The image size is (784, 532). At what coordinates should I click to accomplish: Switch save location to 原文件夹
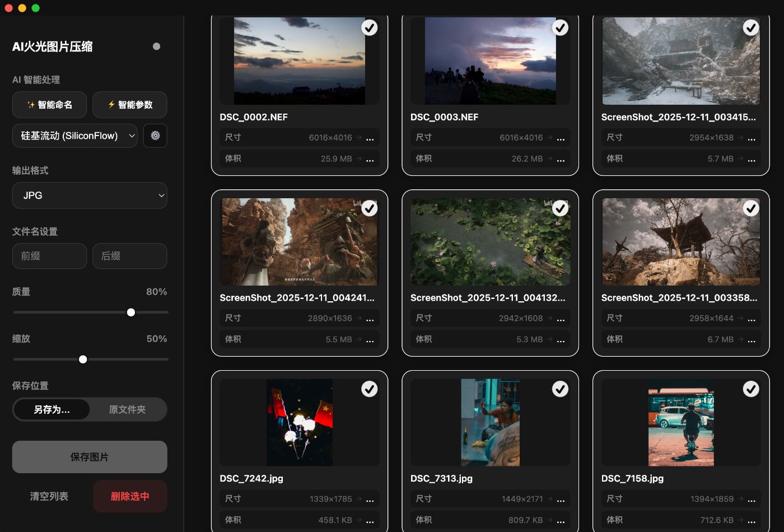(x=127, y=409)
